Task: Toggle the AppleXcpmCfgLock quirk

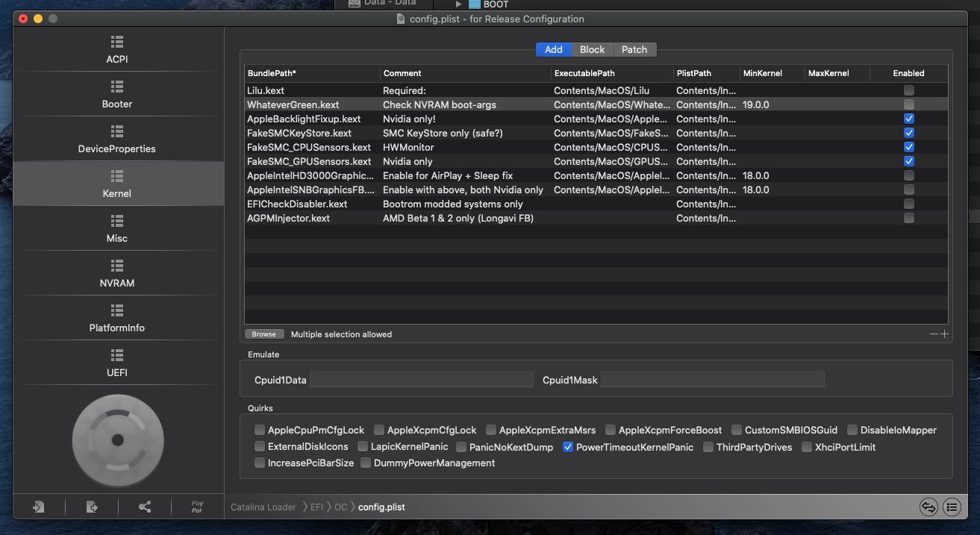Action: (379, 430)
